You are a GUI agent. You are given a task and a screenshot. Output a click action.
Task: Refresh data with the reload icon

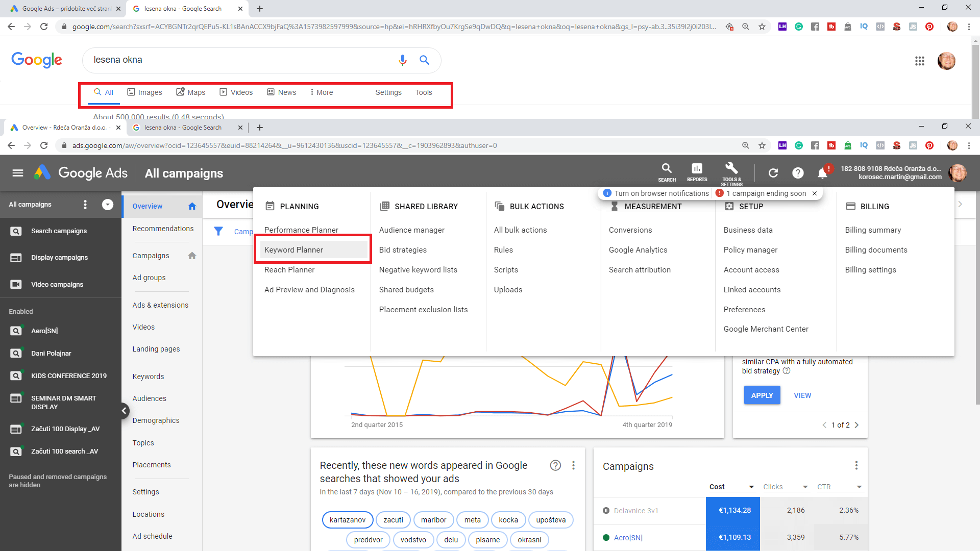click(x=773, y=173)
